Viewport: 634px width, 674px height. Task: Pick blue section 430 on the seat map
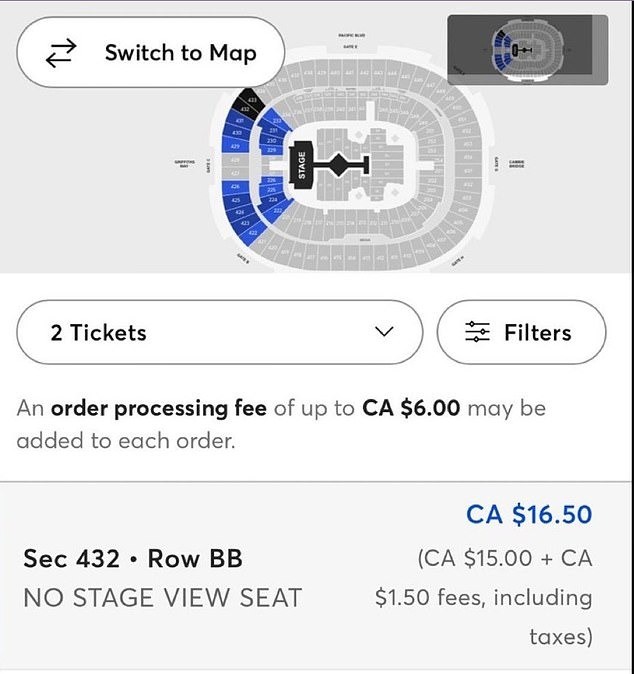pyautogui.click(x=236, y=133)
